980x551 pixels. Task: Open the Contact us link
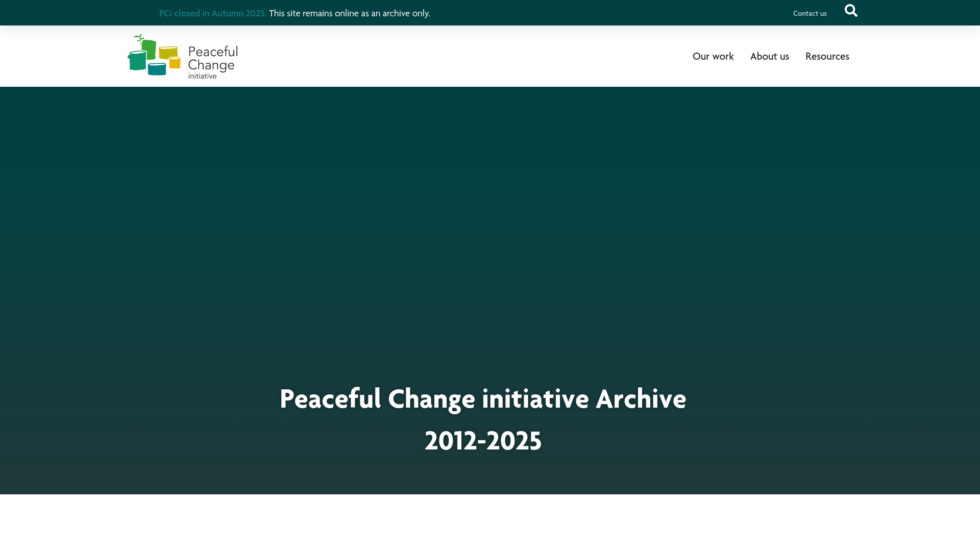810,13
